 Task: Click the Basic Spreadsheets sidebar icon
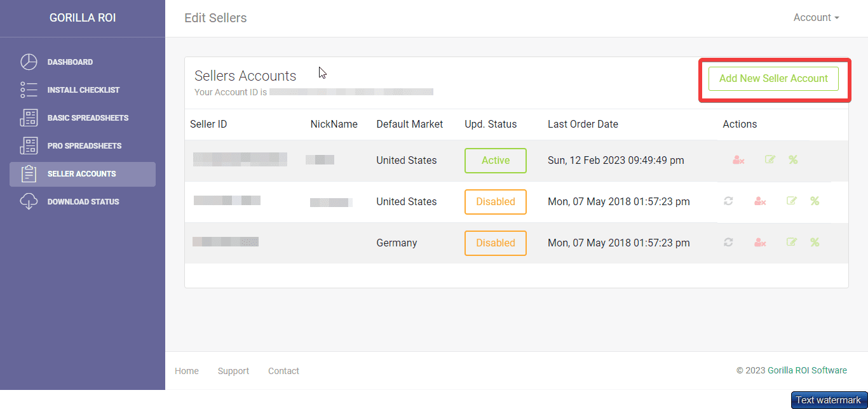click(x=29, y=118)
